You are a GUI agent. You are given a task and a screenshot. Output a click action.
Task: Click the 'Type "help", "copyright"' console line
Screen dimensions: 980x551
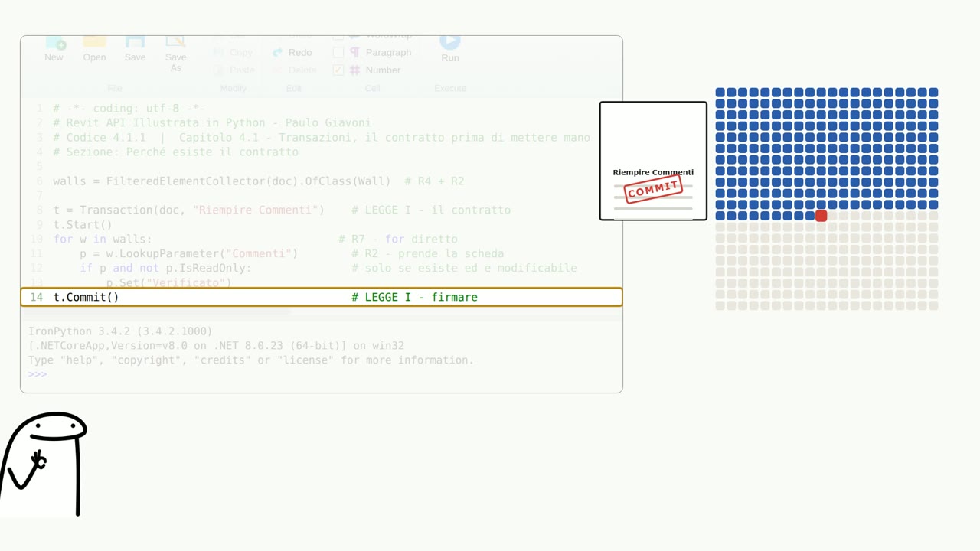(251, 360)
